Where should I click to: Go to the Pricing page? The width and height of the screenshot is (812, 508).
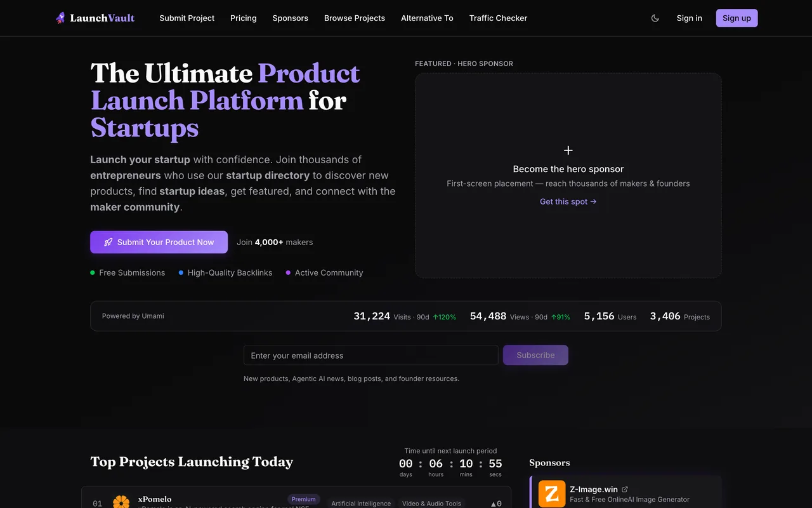coord(244,18)
